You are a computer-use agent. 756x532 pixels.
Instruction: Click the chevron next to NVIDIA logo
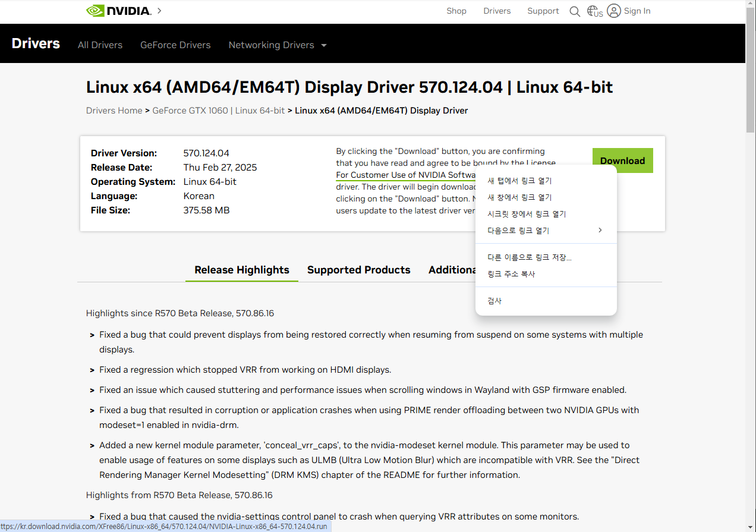tap(159, 11)
